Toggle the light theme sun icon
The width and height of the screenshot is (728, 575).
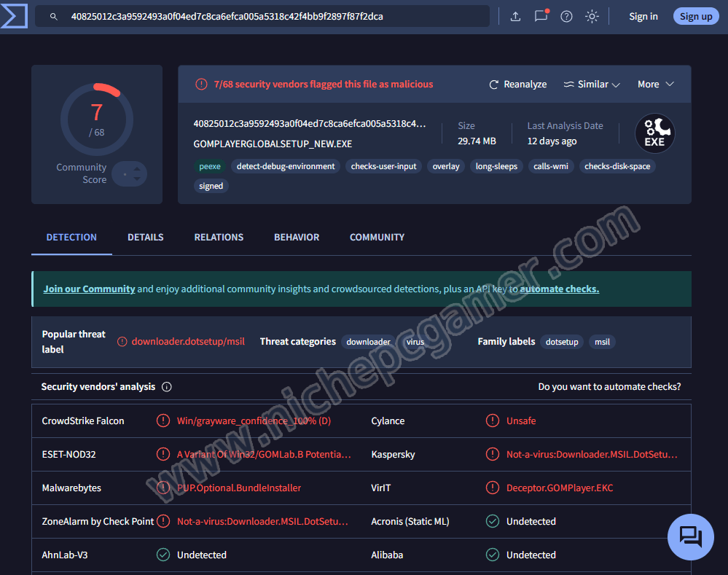click(592, 17)
